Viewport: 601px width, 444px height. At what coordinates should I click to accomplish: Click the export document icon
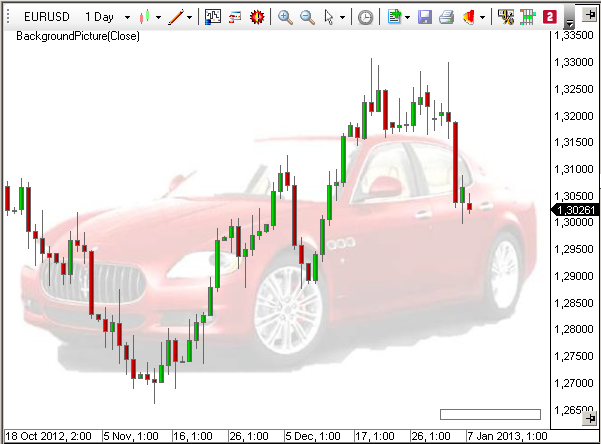pyautogui.click(x=395, y=17)
